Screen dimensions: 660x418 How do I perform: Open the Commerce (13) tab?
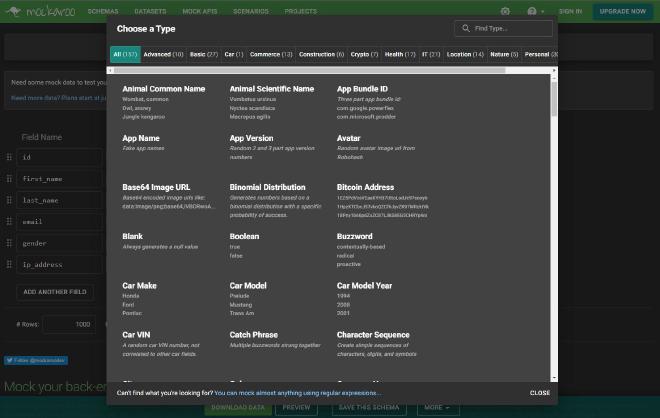tap(271, 54)
